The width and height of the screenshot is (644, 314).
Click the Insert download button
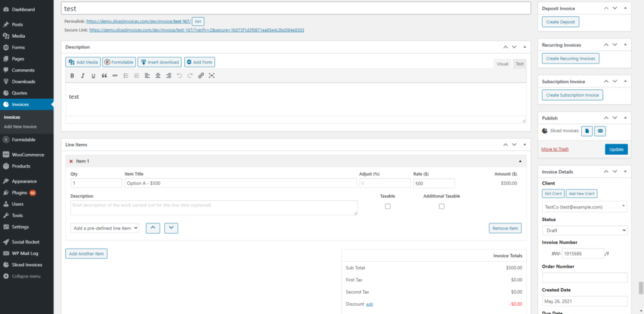coord(159,62)
